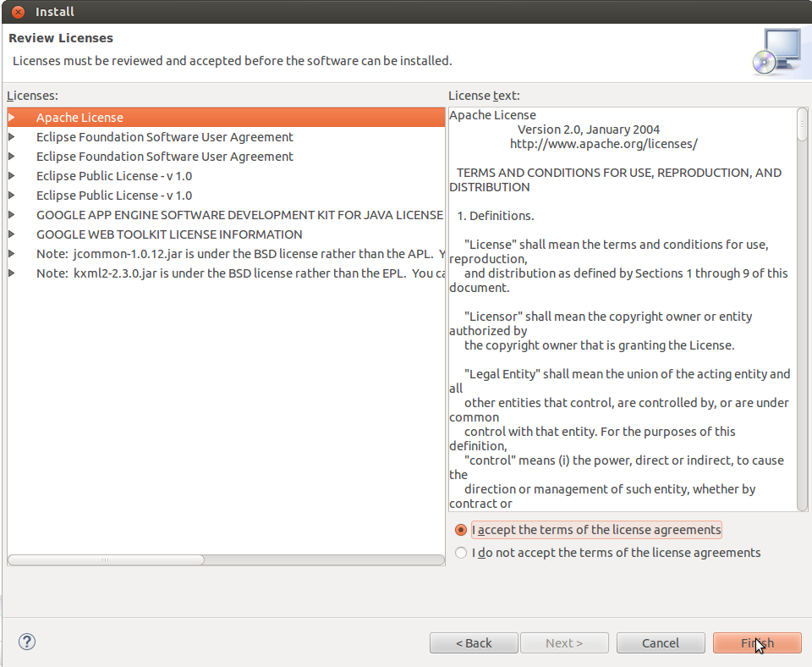
Task: Expand the Google App Engine SDK license
Action: [x=12, y=215]
